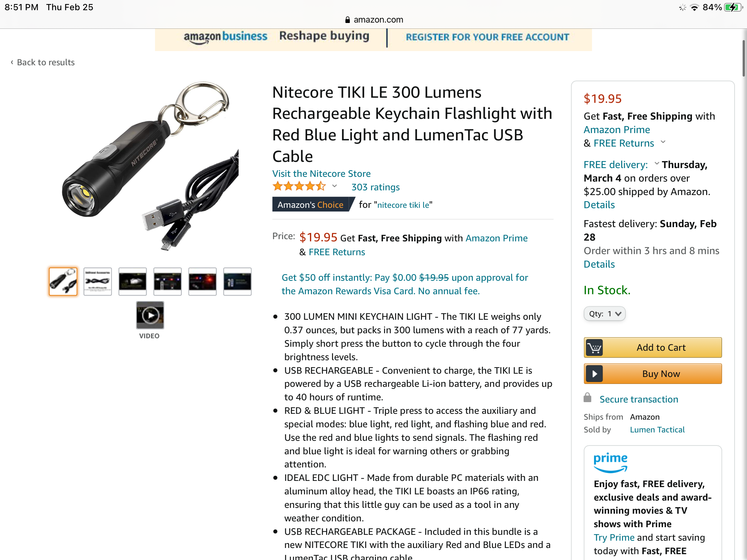Open the Visit the Nitecore Store link

[x=321, y=174]
